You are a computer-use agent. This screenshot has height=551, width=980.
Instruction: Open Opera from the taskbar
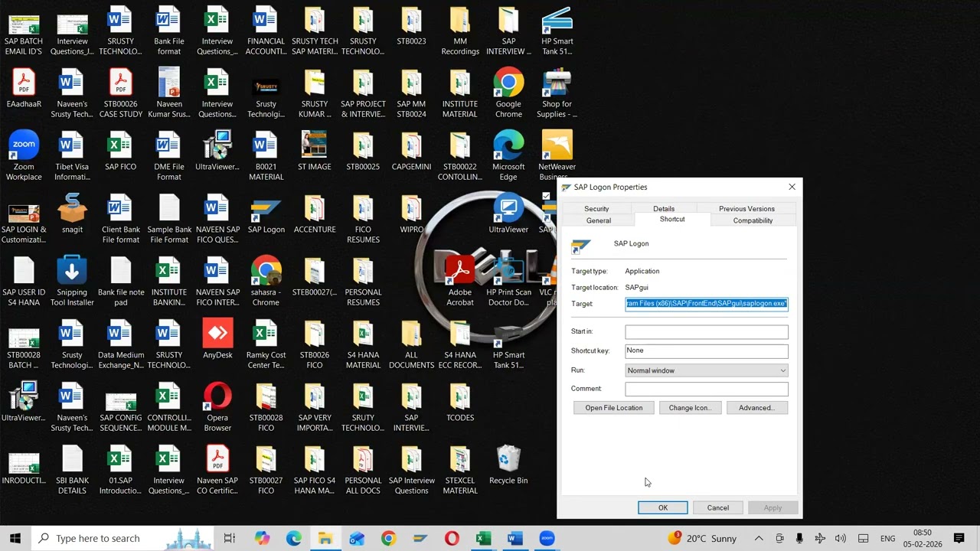coord(452,539)
